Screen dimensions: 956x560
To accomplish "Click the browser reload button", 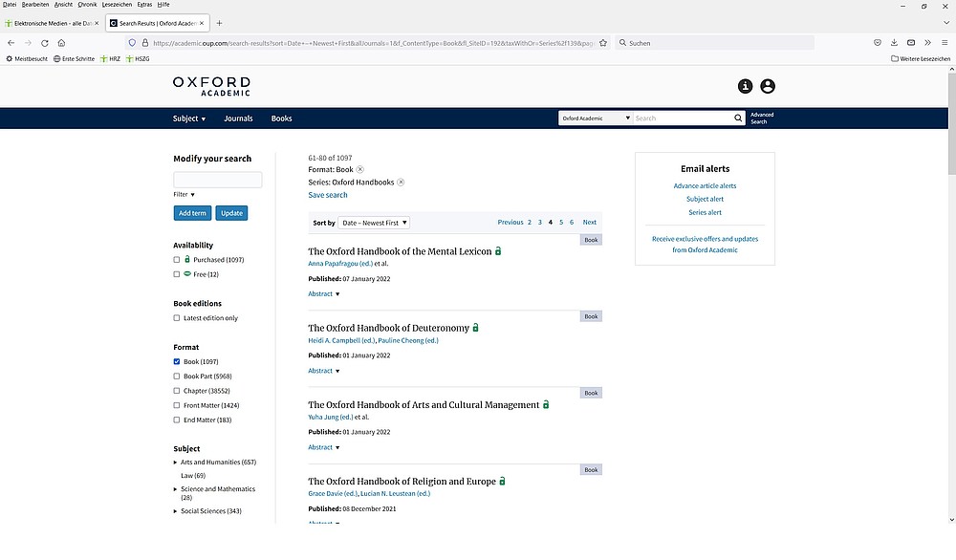I will click(x=45, y=43).
